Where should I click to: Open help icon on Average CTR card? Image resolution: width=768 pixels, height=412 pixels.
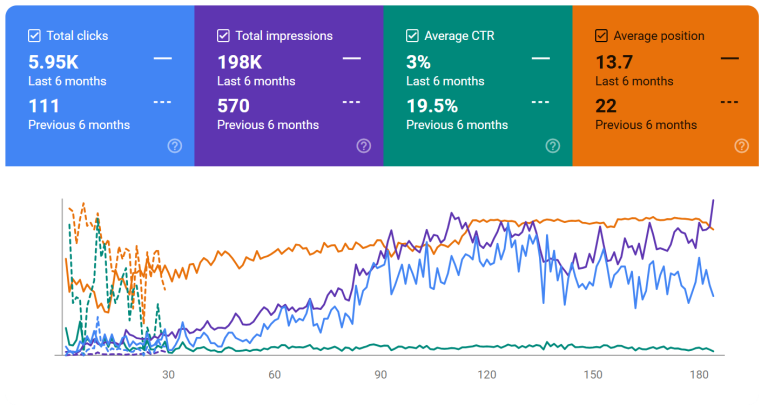pos(552,146)
